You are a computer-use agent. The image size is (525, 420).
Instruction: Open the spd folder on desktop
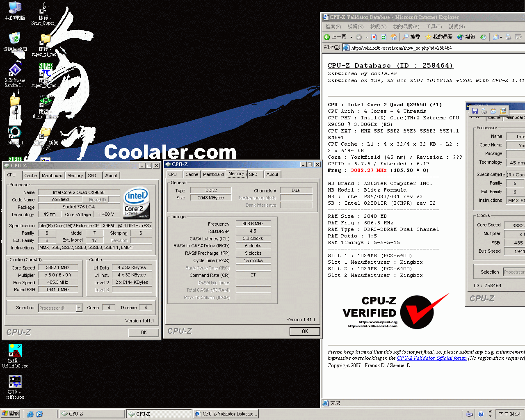(15, 105)
